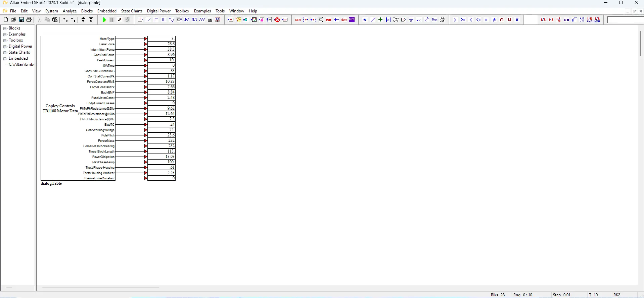
Task: Click the empty toolbar text input field
Action: pyautogui.click(x=626, y=20)
